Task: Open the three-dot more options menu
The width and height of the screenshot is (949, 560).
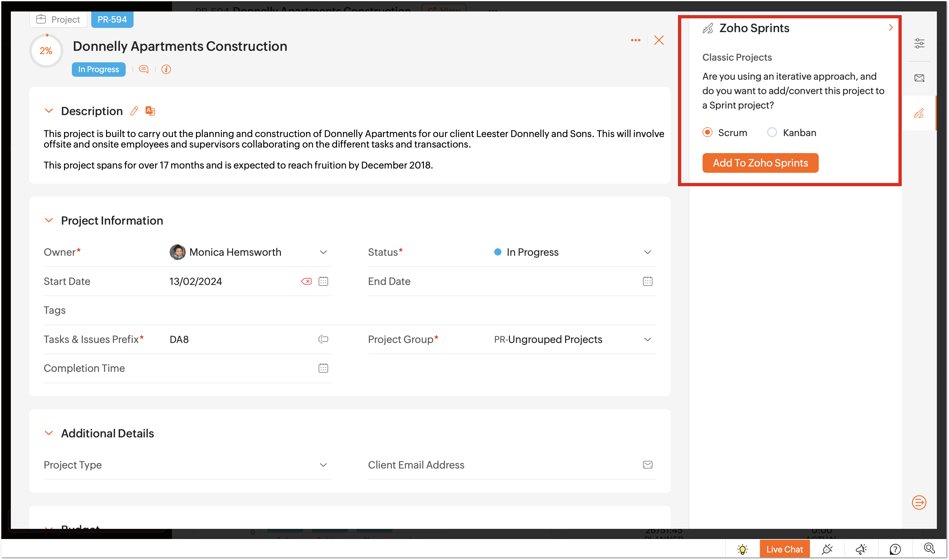Action: coord(636,40)
